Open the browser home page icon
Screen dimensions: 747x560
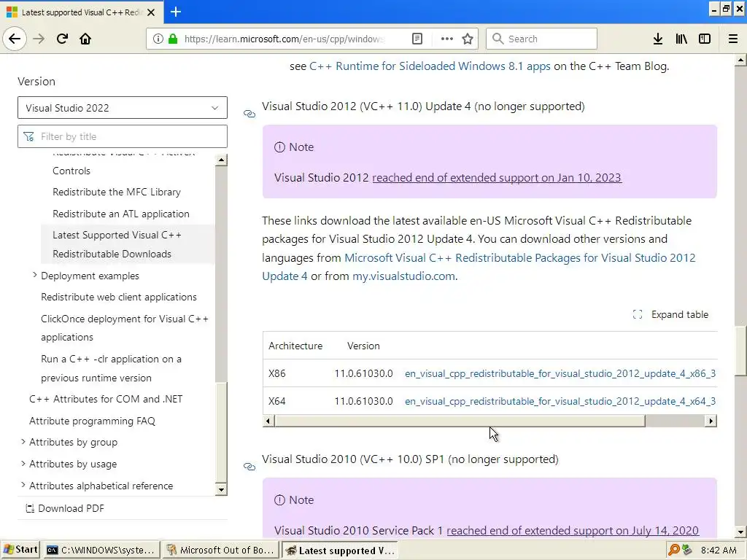click(85, 39)
